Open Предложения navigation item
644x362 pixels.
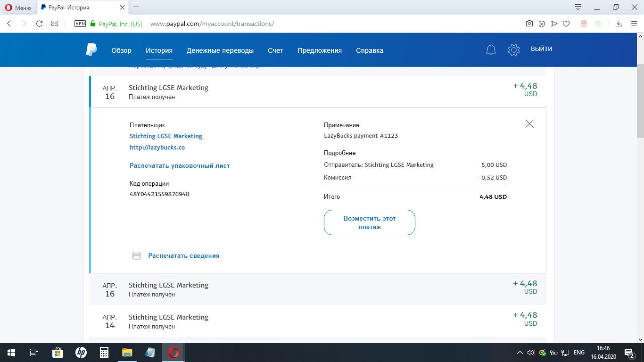[320, 50]
